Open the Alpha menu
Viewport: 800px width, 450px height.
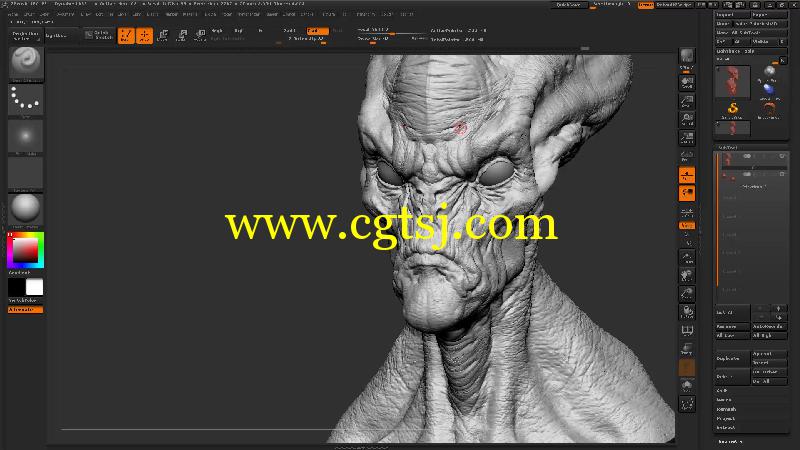click(x=13, y=14)
